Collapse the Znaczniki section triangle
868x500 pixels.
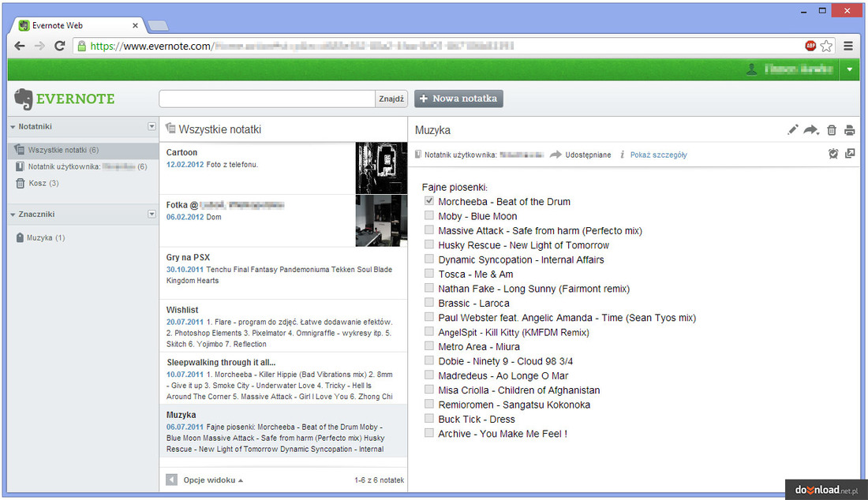(x=13, y=215)
